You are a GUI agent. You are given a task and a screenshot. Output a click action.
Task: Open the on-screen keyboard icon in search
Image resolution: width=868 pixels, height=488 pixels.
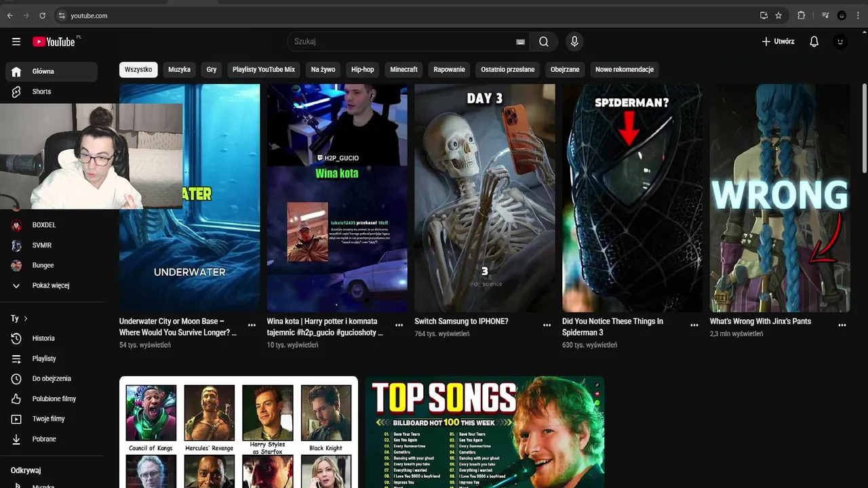(520, 42)
